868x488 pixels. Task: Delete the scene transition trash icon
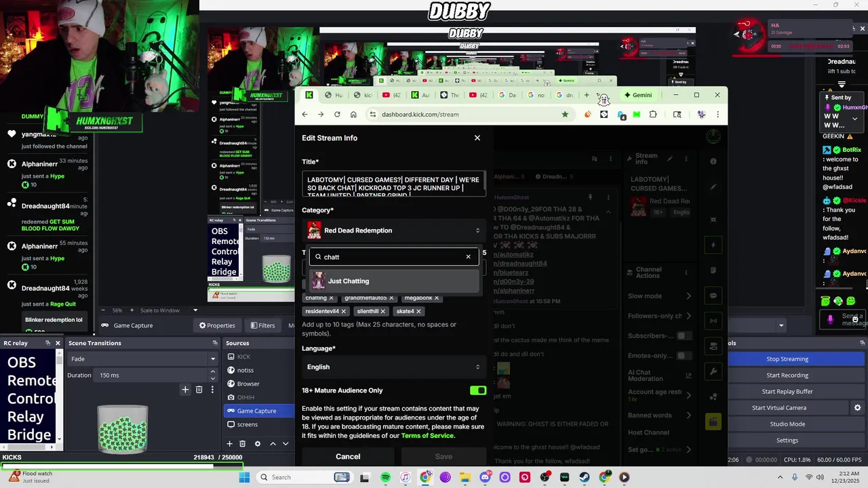199,390
